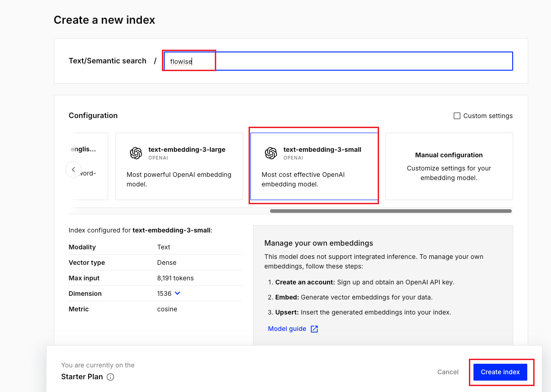Click the external link icon beside Model guide

(x=314, y=329)
